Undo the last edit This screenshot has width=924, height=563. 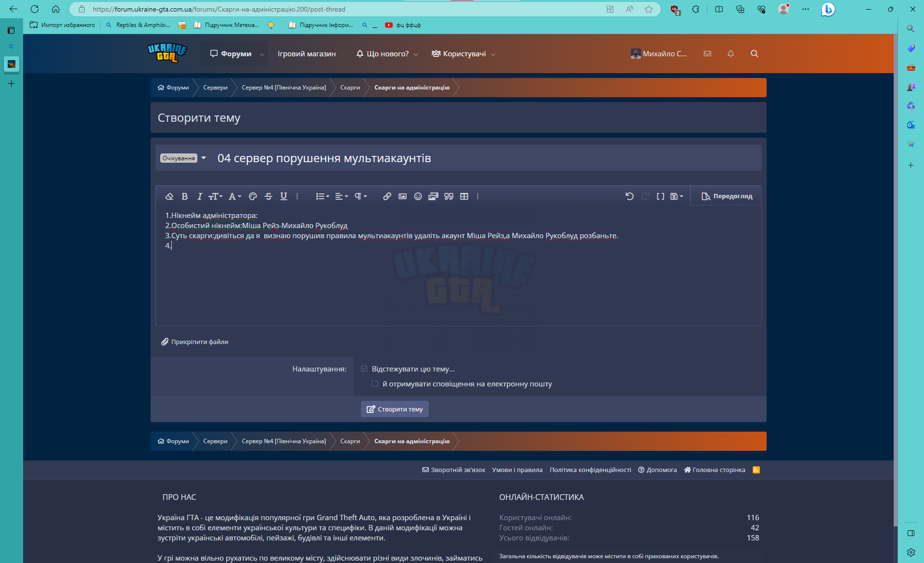click(629, 196)
